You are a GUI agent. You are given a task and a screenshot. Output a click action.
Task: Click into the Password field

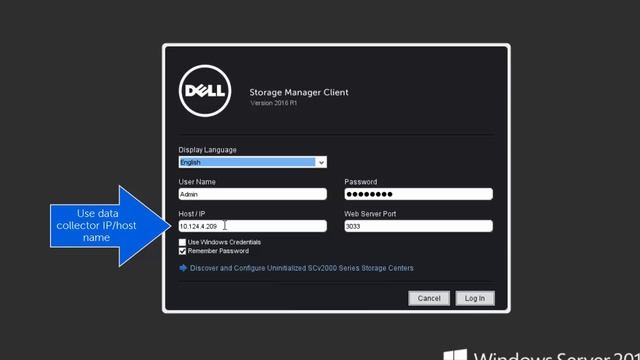coord(418,194)
